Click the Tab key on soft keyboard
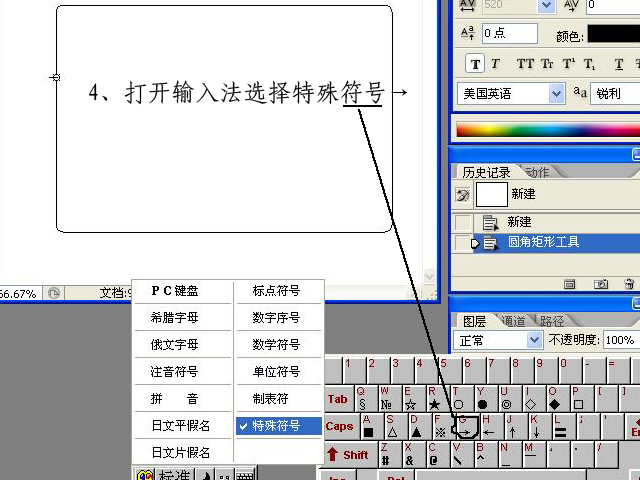The image size is (640, 480). tap(340, 399)
